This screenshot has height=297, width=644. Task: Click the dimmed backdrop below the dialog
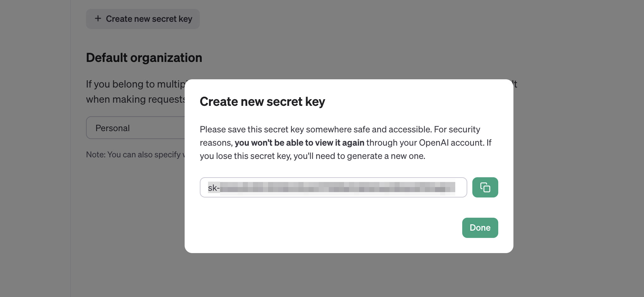348,275
